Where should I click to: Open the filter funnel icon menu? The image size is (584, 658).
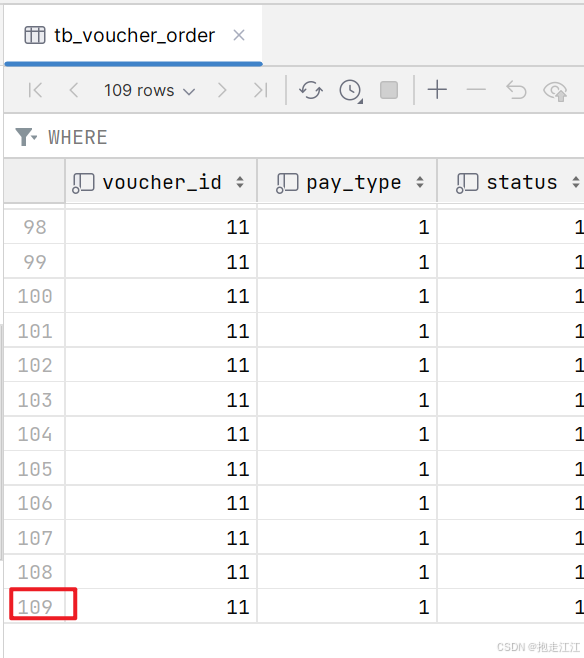26,137
